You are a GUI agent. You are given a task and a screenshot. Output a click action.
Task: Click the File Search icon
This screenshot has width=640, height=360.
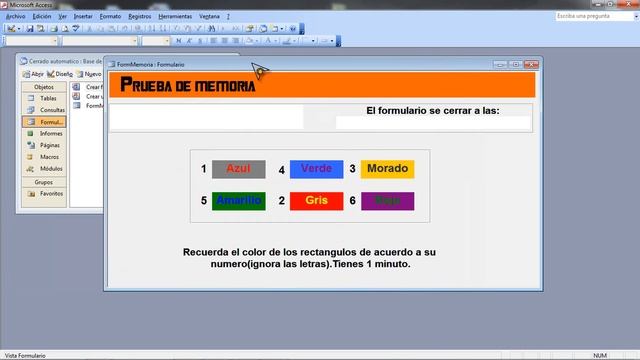pyautogui.click(x=40, y=29)
